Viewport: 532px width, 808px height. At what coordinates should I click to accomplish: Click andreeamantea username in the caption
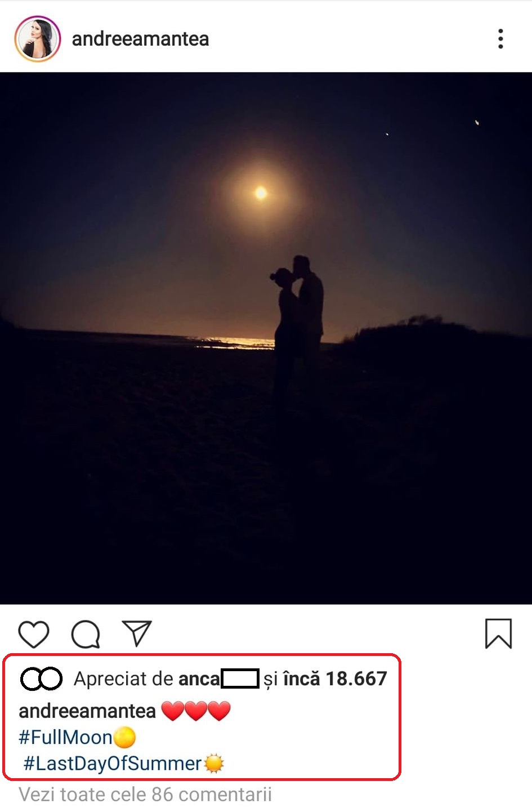point(87,711)
